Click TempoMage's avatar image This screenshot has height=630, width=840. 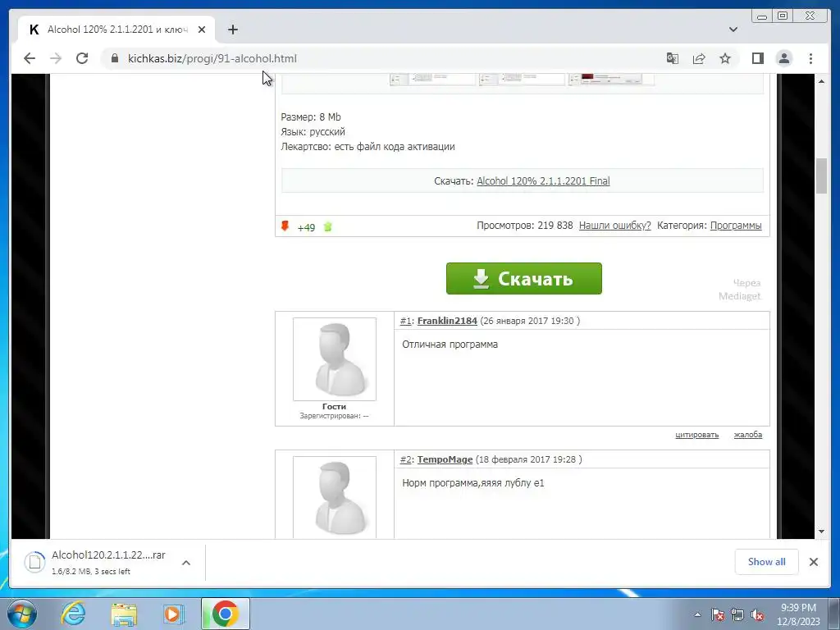click(x=335, y=497)
